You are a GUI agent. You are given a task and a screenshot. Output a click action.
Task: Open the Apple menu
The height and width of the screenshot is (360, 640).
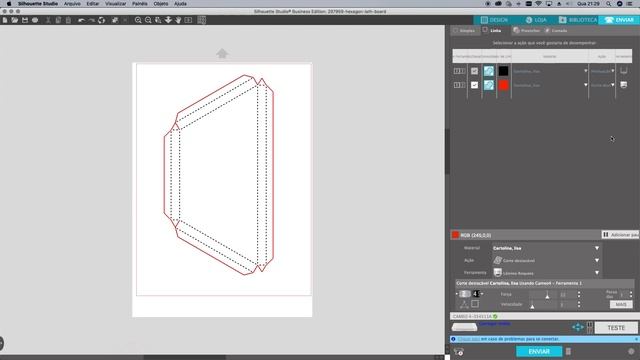[9, 4]
